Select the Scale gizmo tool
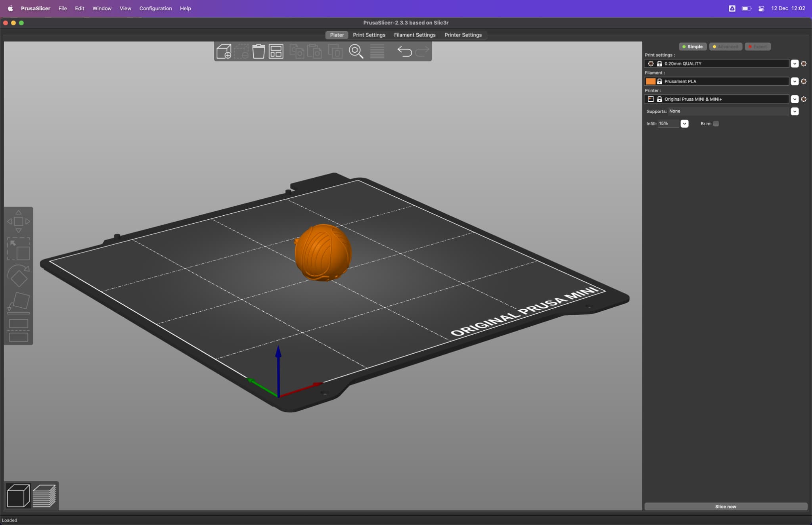Screen dimensions: 812x525 (x=18, y=249)
